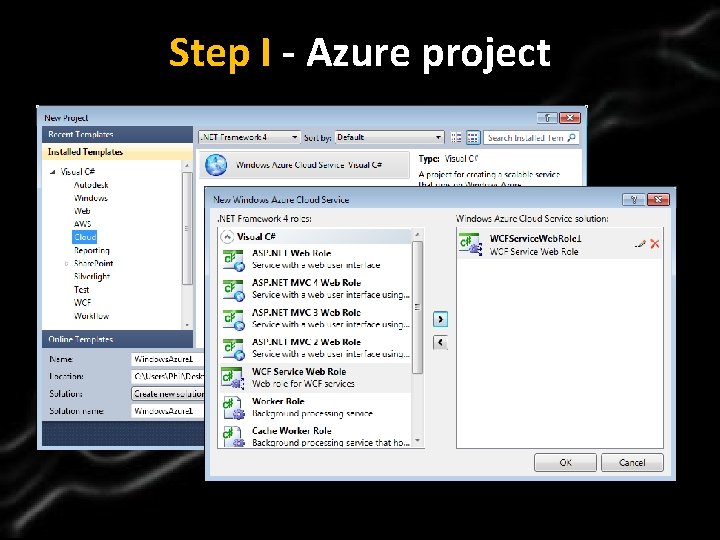
Task: Select the Workflow template category
Action: tap(91, 316)
